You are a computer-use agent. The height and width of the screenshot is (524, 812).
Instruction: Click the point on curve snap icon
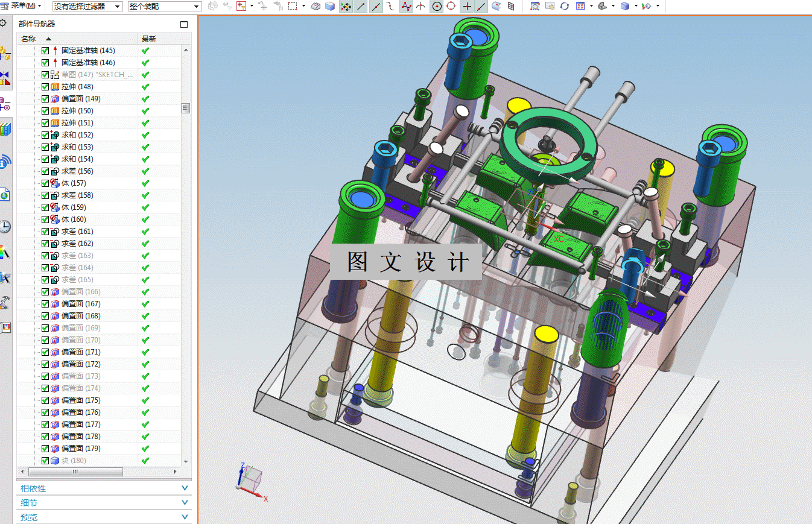click(x=481, y=6)
